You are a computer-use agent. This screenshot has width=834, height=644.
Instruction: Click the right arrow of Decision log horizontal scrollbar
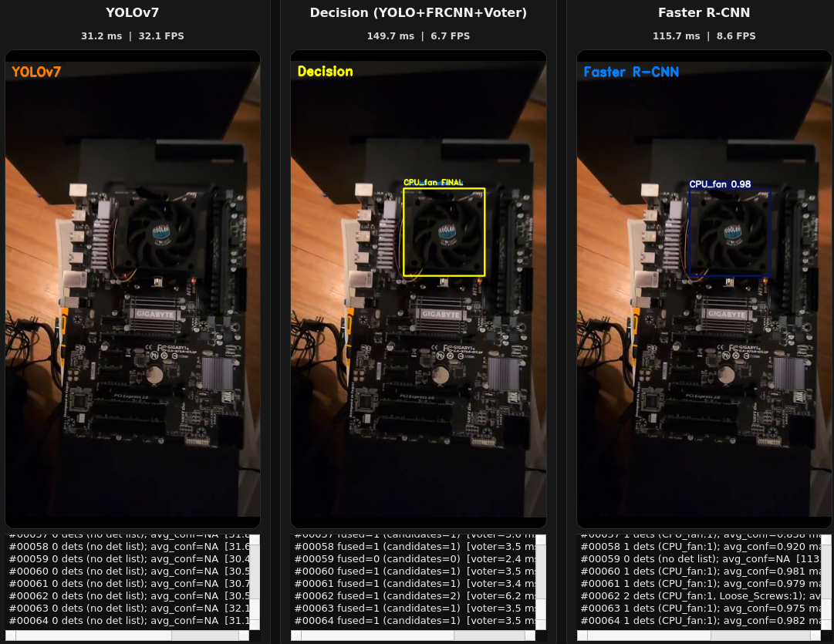[x=530, y=636]
